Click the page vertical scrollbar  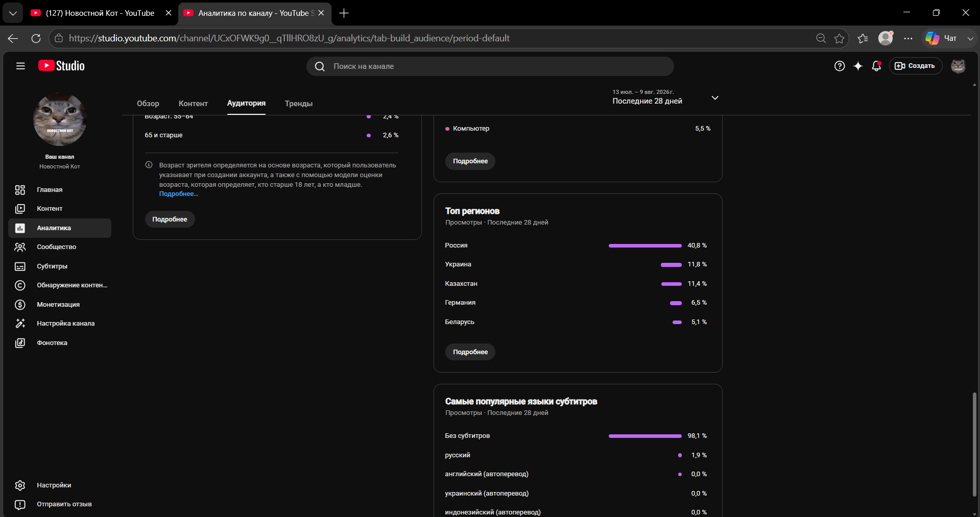point(974,444)
